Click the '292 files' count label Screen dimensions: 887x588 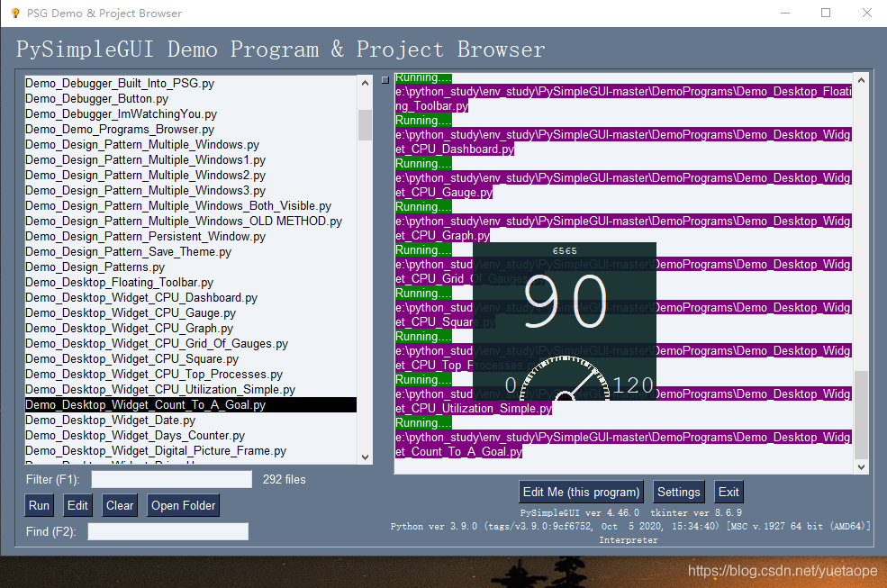284,479
